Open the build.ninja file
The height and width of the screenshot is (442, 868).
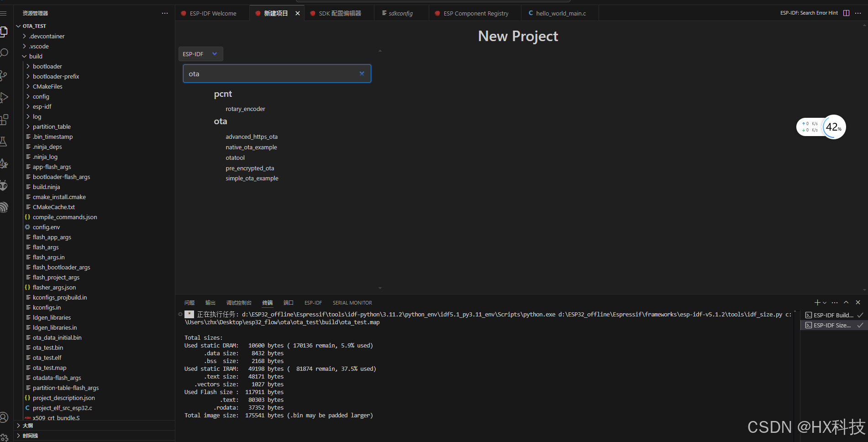tap(46, 187)
